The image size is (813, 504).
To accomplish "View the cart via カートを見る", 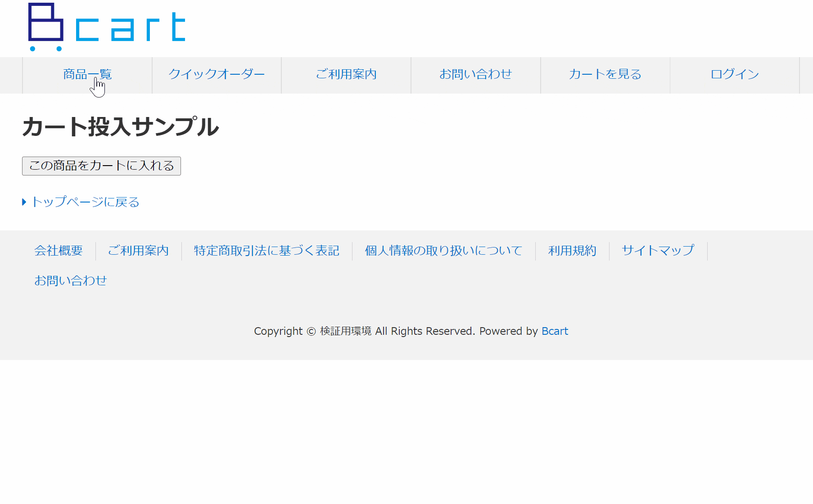I will coord(605,74).
